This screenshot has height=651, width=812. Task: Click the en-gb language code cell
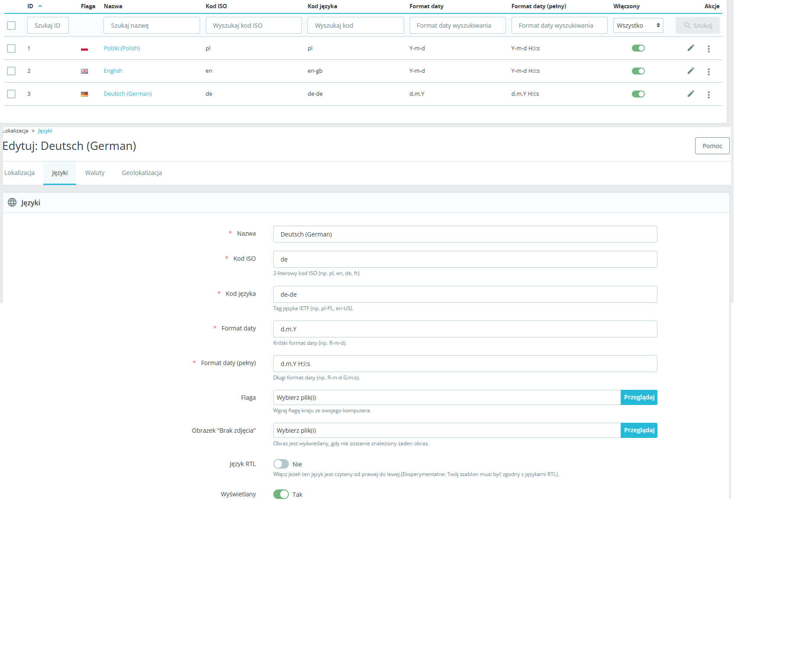pyautogui.click(x=315, y=71)
